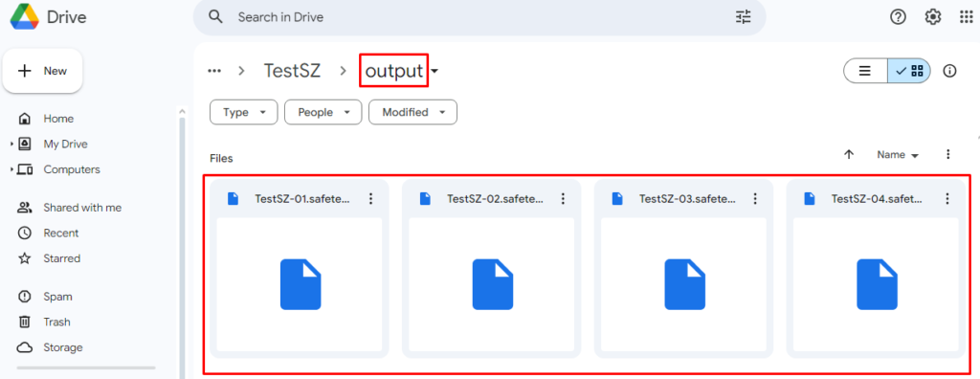Click the New button
The height and width of the screenshot is (379, 980).
tap(42, 71)
